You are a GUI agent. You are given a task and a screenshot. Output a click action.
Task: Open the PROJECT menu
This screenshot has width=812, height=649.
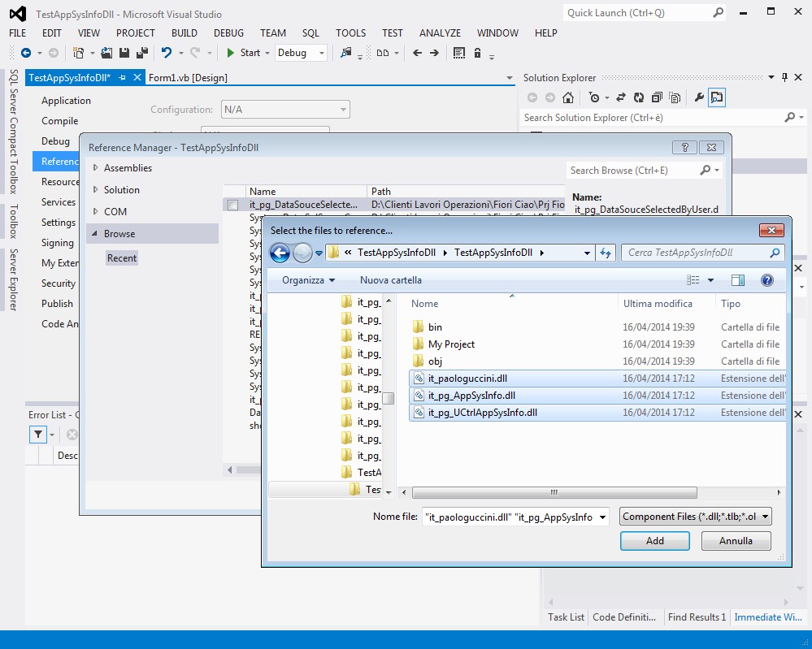(x=135, y=33)
